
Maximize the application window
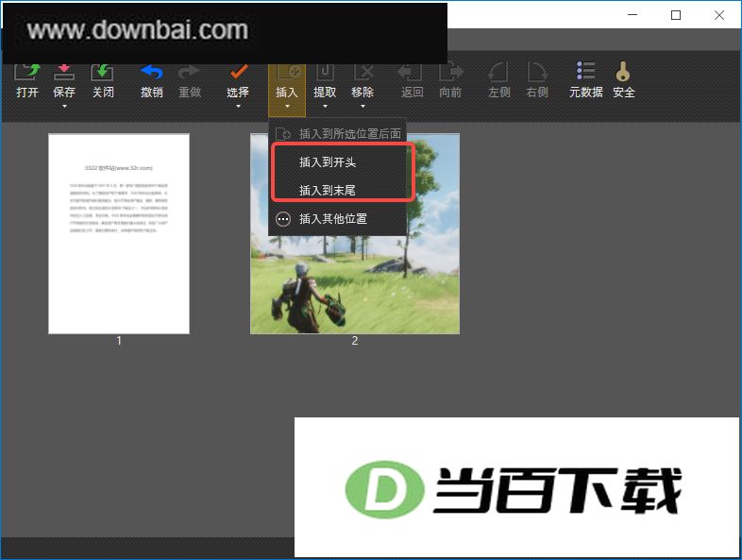coord(676,15)
